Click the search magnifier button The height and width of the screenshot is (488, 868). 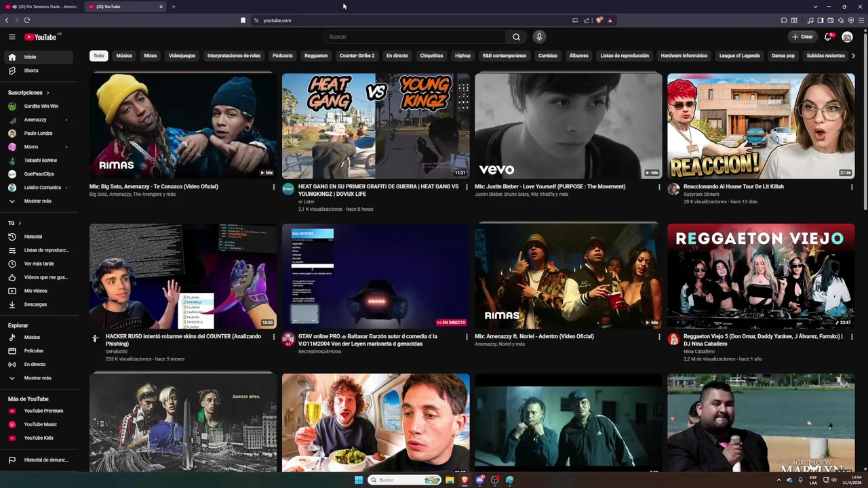(x=516, y=37)
